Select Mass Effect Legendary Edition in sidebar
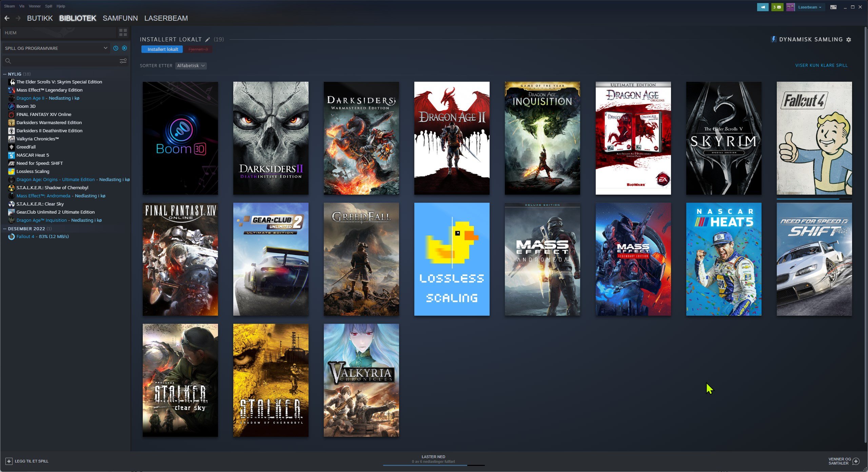This screenshot has width=868, height=472. coord(50,90)
